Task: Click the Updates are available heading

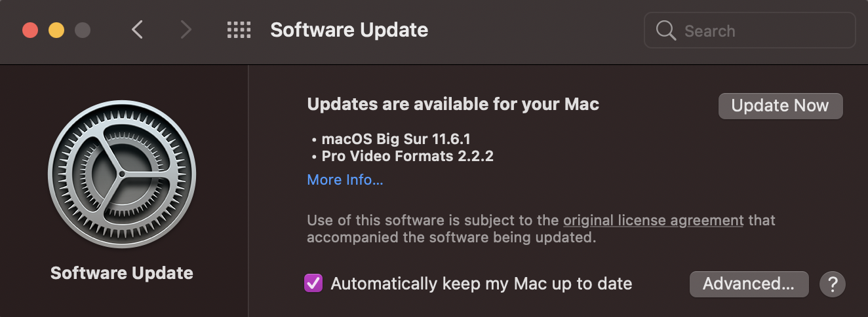Action: click(453, 104)
